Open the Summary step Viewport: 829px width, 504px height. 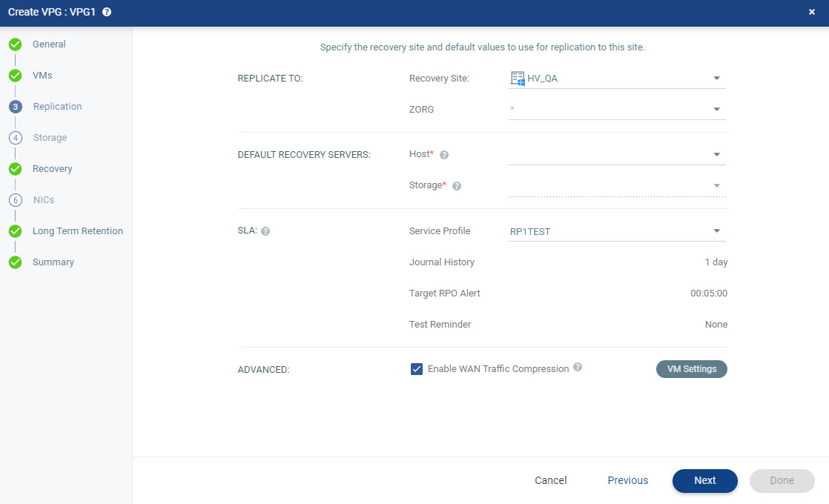point(53,262)
